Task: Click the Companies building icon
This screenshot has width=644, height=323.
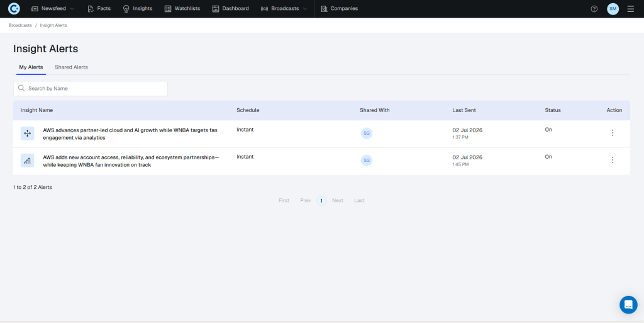Action: [x=325, y=9]
